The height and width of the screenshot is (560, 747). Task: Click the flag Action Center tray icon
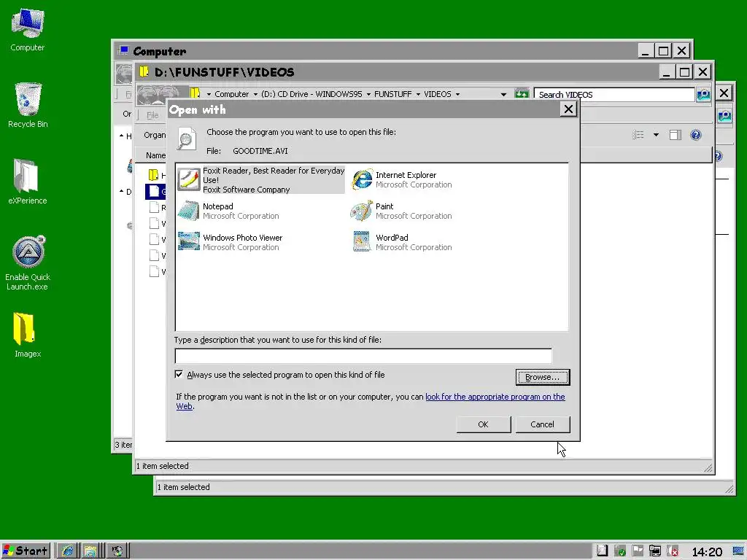[638, 551]
